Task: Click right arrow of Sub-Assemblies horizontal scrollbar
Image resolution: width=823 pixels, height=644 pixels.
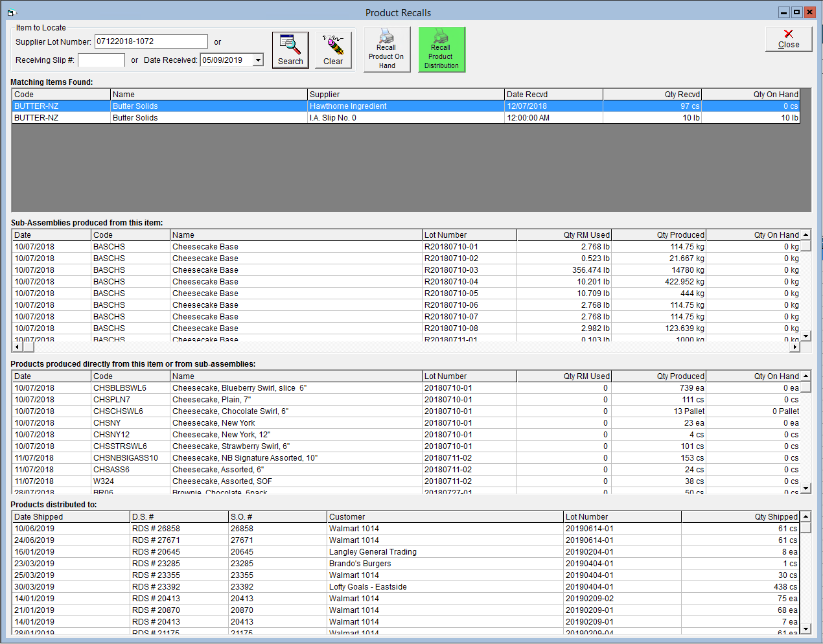Action: click(x=794, y=347)
